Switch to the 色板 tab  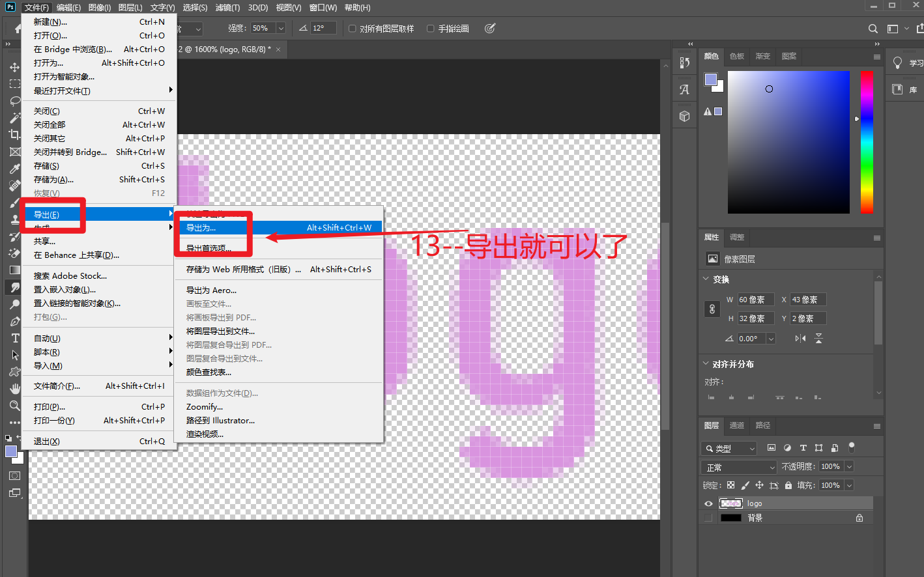tap(737, 56)
